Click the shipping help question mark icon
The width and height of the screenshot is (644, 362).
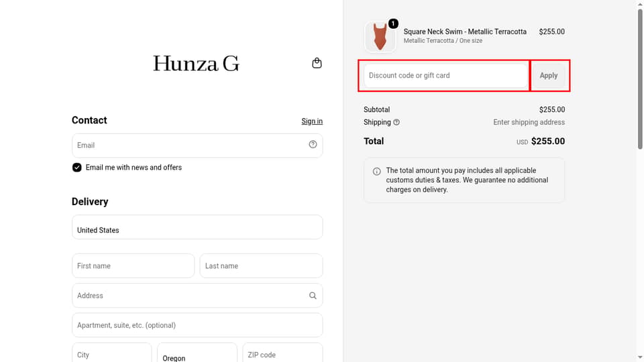[396, 122]
